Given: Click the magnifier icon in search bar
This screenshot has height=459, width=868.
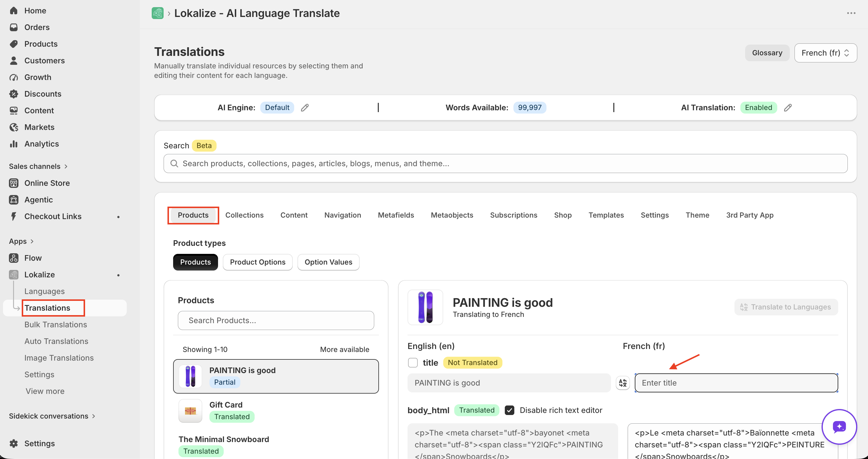Looking at the screenshot, I should (x=174, y=163).
